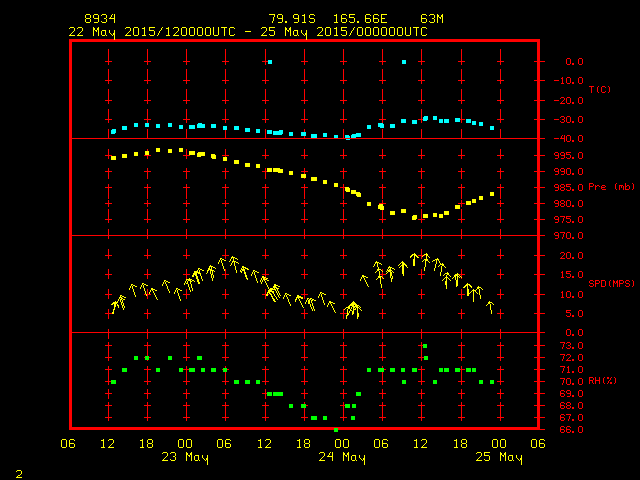The image size is (640, 480).
Task: Click the last wind arrow before 00 UTC 25 May
Action: pyautogui.click(x=491, y=307)
